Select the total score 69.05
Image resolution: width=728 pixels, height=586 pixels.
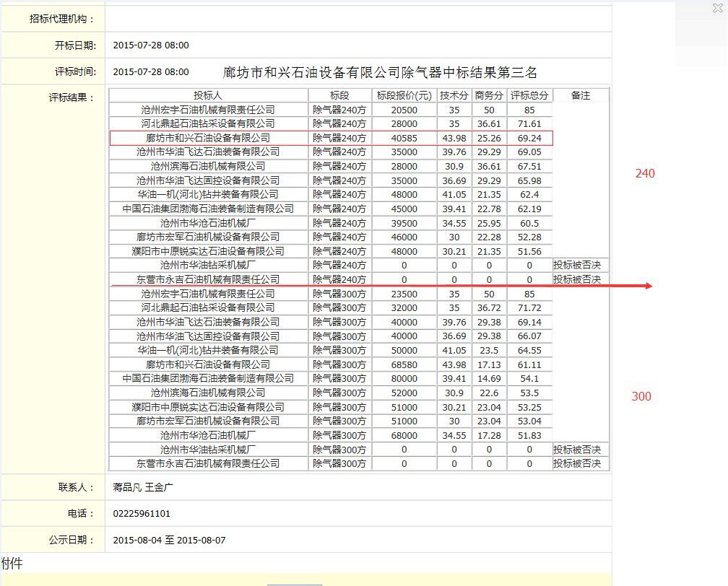click(x=529, y=152)
